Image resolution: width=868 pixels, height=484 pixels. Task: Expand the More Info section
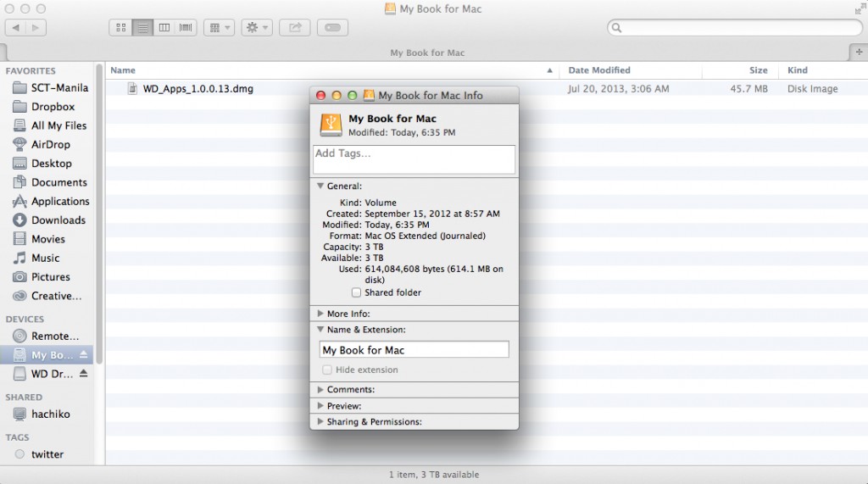320,314
